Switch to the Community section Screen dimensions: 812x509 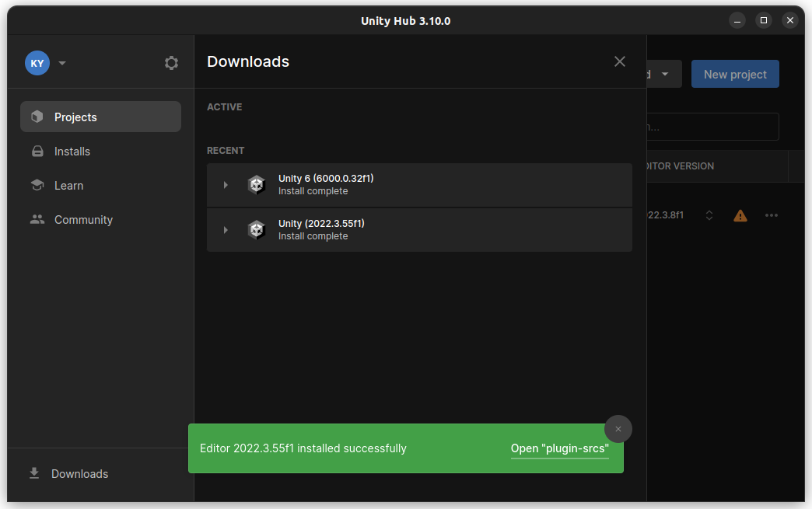click(x=83, y=220)
